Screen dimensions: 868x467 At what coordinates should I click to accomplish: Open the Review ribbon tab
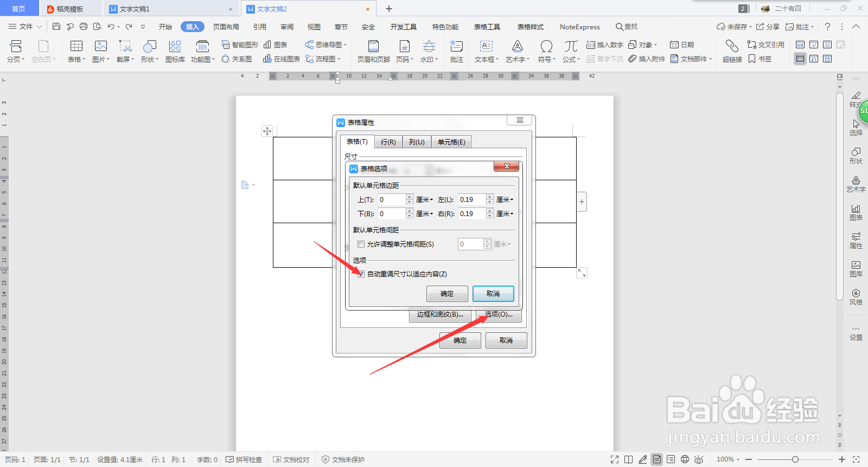pos(287,27)
